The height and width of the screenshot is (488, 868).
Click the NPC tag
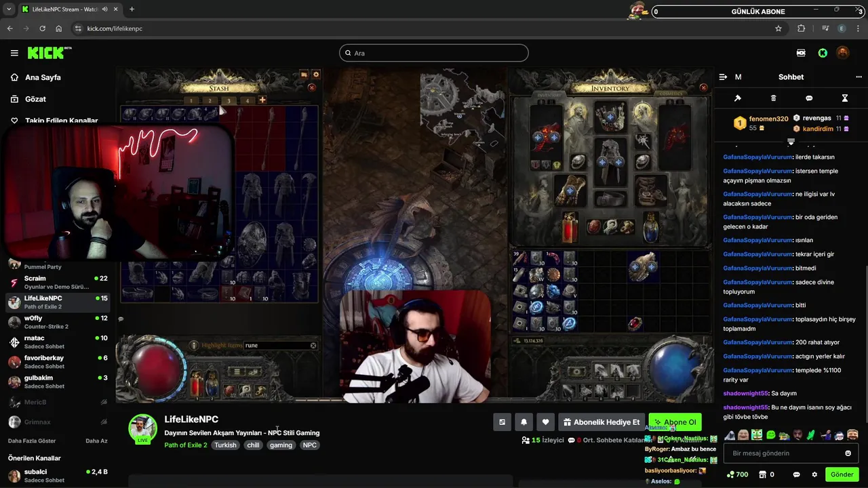pos(309,445)
